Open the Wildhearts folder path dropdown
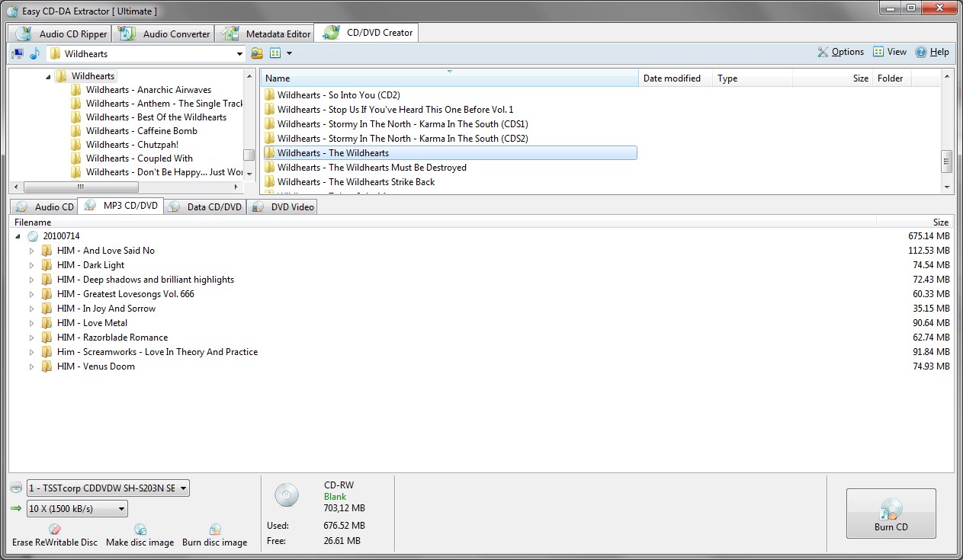Image resolution: width=963 pixels, height=560 pixels. [239, 54]
